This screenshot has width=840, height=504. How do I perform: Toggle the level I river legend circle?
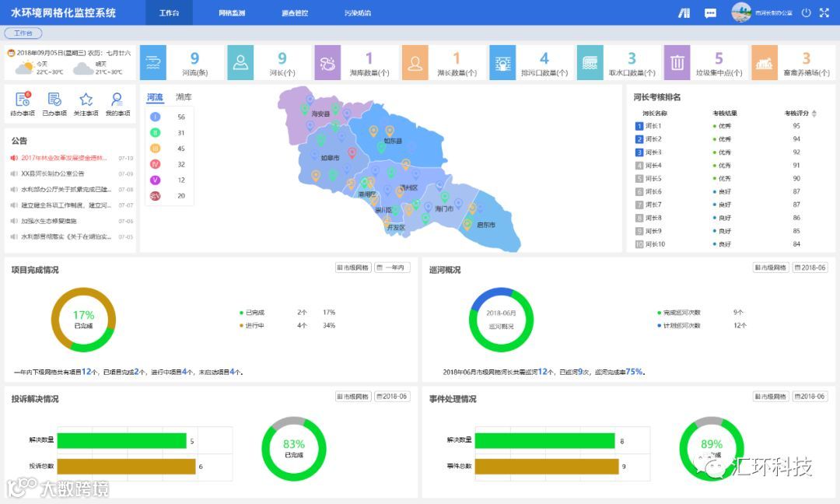tap(155, 117)
